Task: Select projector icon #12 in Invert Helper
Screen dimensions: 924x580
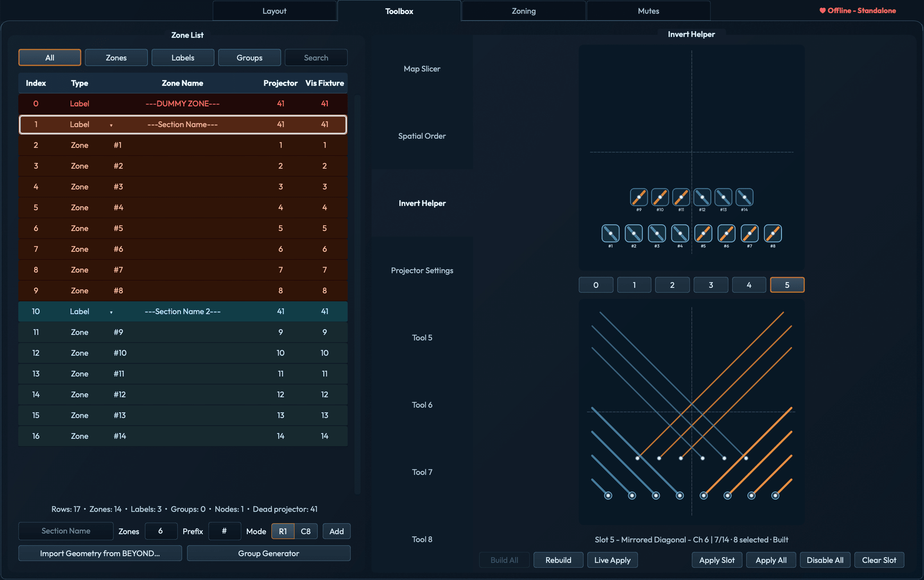Action: (x=702, y=197)
